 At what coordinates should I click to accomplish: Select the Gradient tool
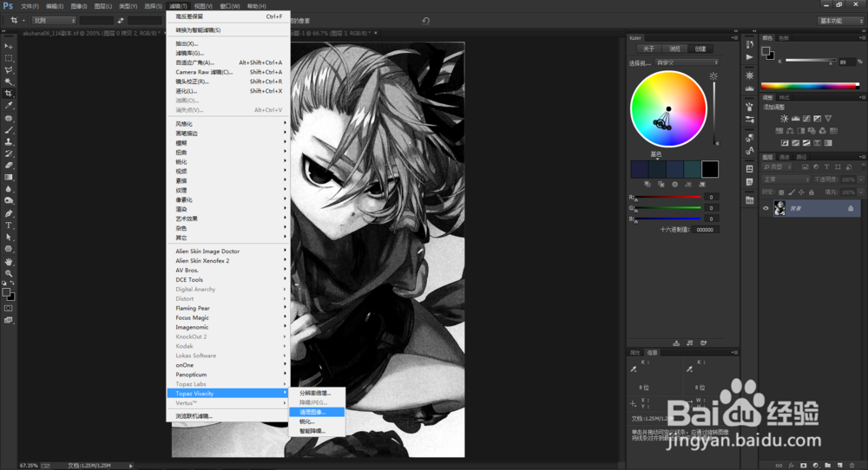tap(9, 178)
